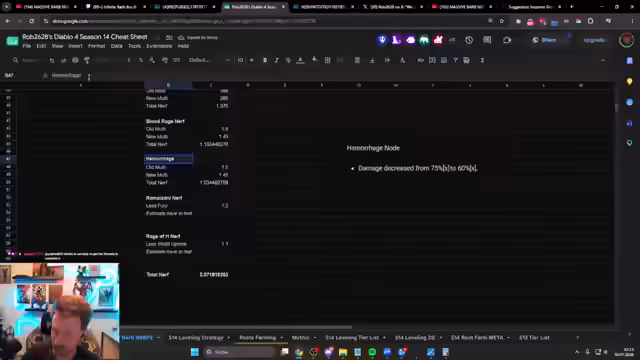Click the borders icon in the toolbar

tap(327, 60)
